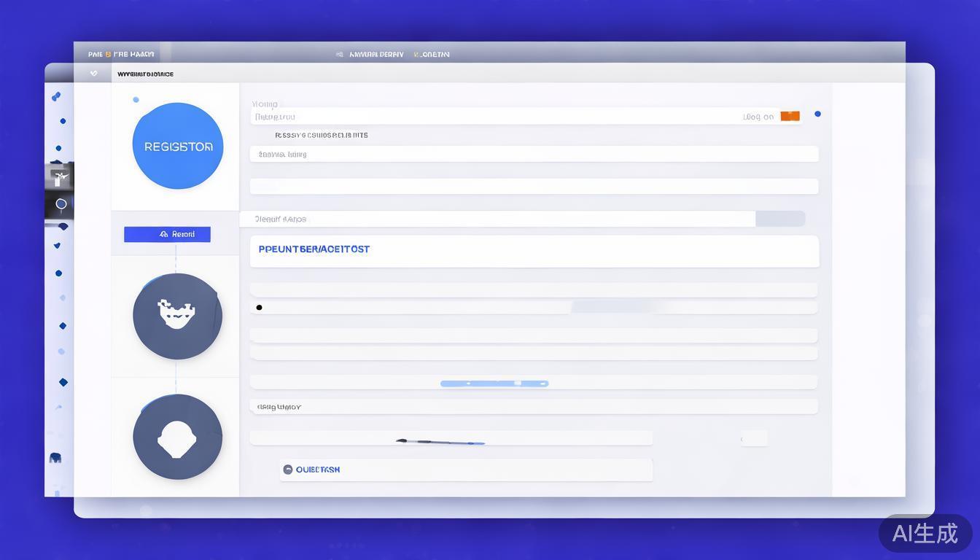The height and width of the screenshot is (560, 980).
Task: Click the light blue slider bar
Action: [494, 383]
